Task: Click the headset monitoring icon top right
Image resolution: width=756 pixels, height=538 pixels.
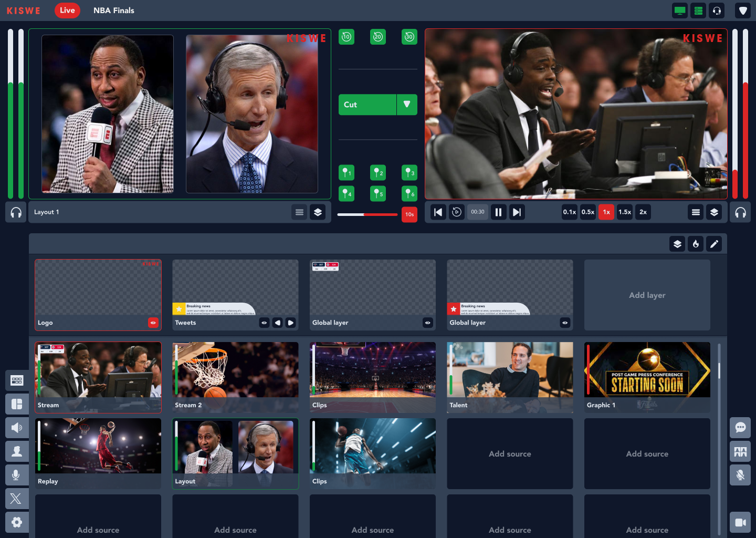Action: point(717,10)
